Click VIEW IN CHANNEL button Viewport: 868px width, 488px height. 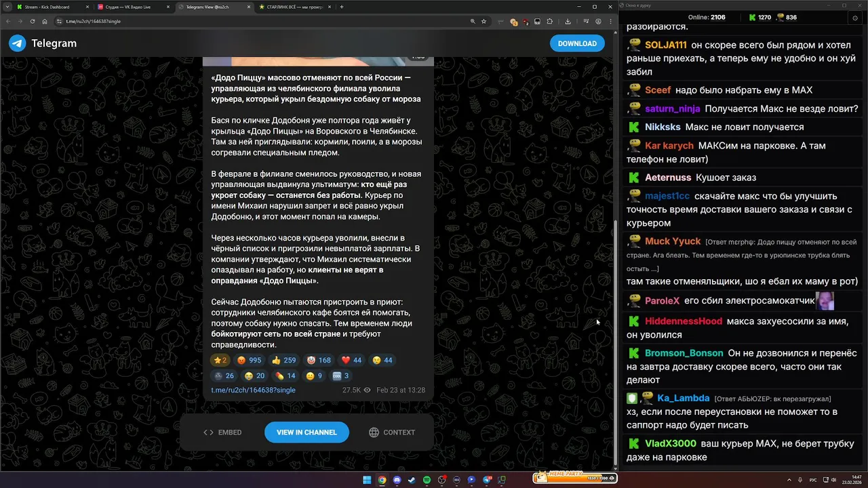pos(307,432)
